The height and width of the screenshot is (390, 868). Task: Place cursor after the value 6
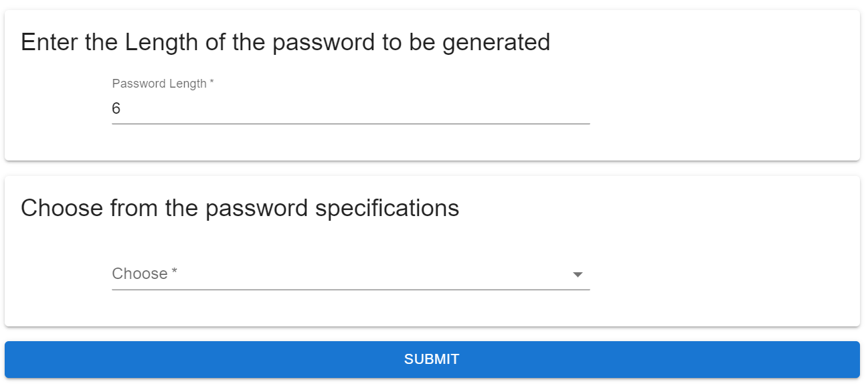pos(121,108)
